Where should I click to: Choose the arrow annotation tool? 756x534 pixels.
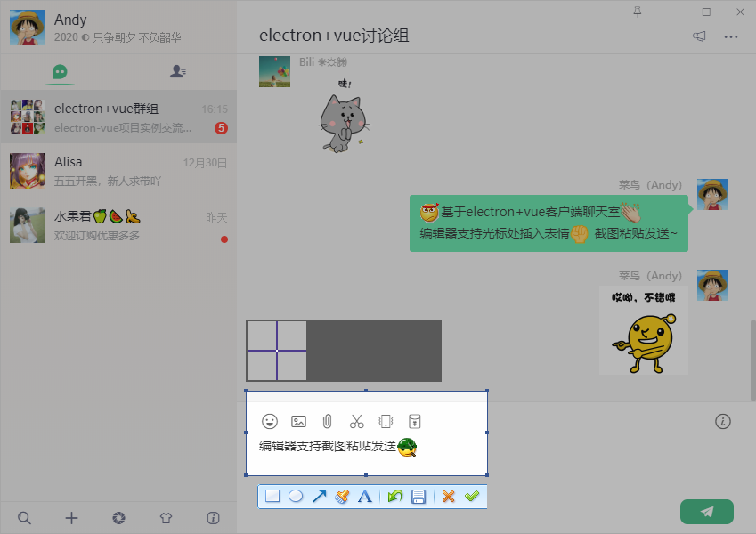pyautogui.click(x=319, y=496)
